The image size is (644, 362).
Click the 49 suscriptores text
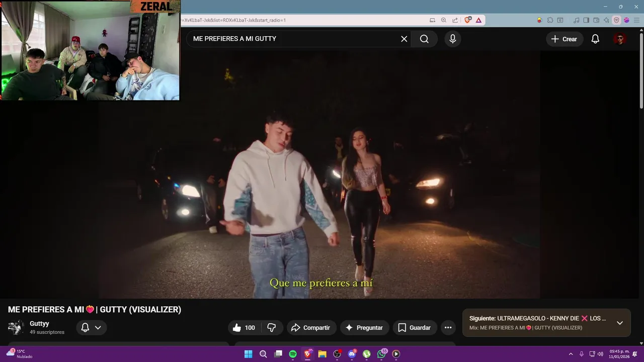tap(47, 332)
